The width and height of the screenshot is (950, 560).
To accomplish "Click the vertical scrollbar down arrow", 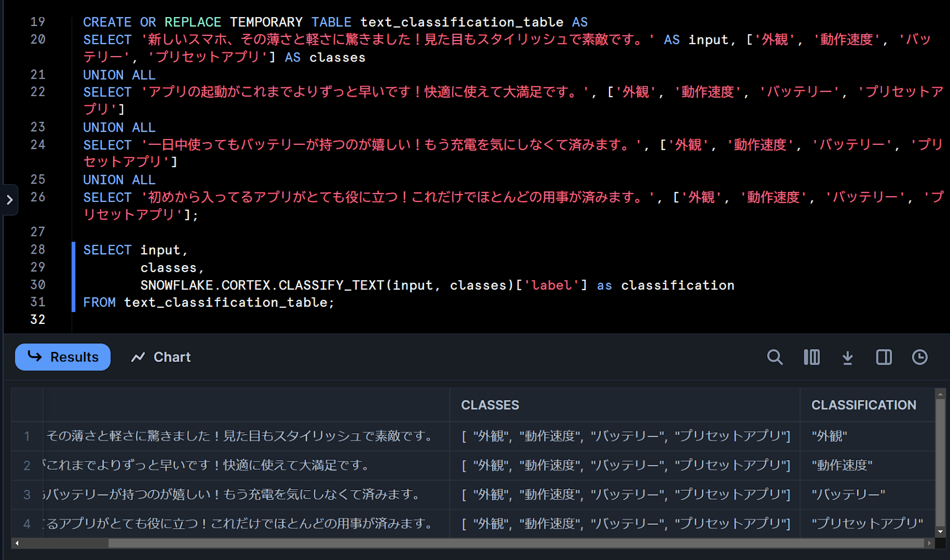I will click(x=940, y=532).
